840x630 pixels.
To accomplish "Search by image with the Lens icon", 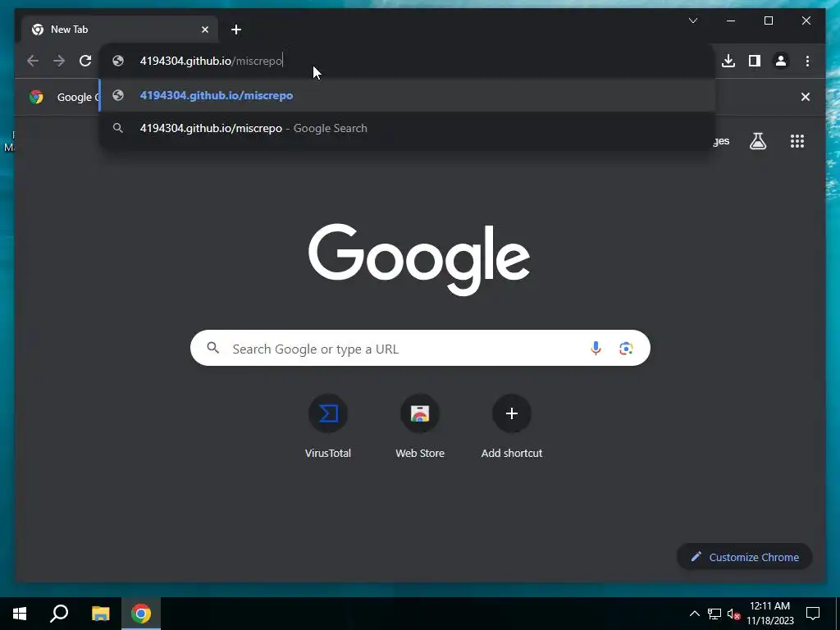I will [626, 348].
